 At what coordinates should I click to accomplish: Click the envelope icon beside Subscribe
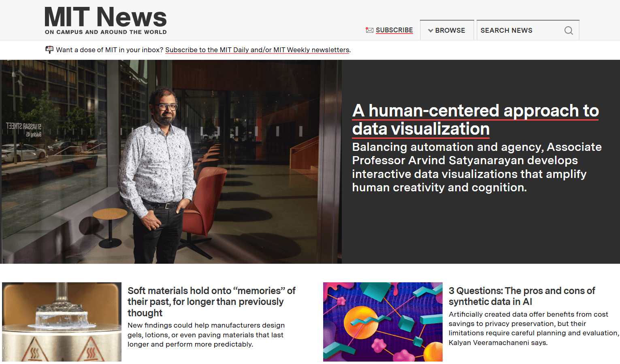(369, 30)
